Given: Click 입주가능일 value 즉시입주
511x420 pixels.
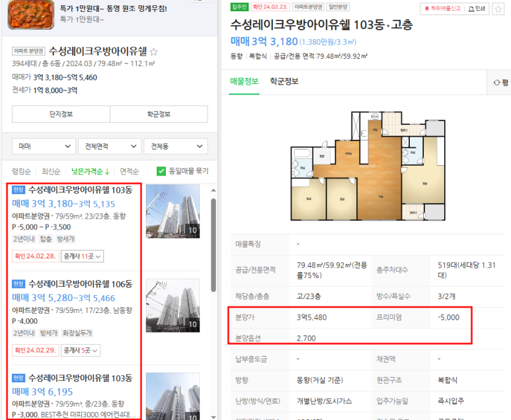Looking at the screenshot, I should (x=450, y=401).
